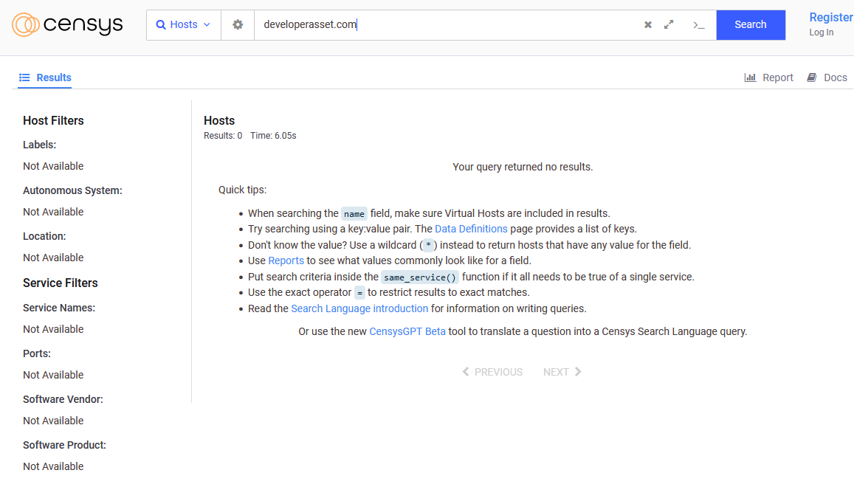Open the Docs tab
Viewport: 854px width, 504px height.
tap(827, 77)
